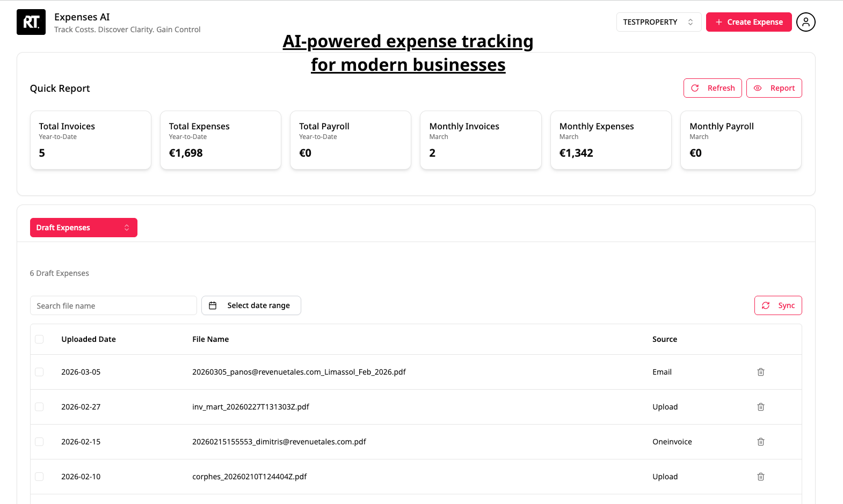Click the File Name column header

[210, 339]
